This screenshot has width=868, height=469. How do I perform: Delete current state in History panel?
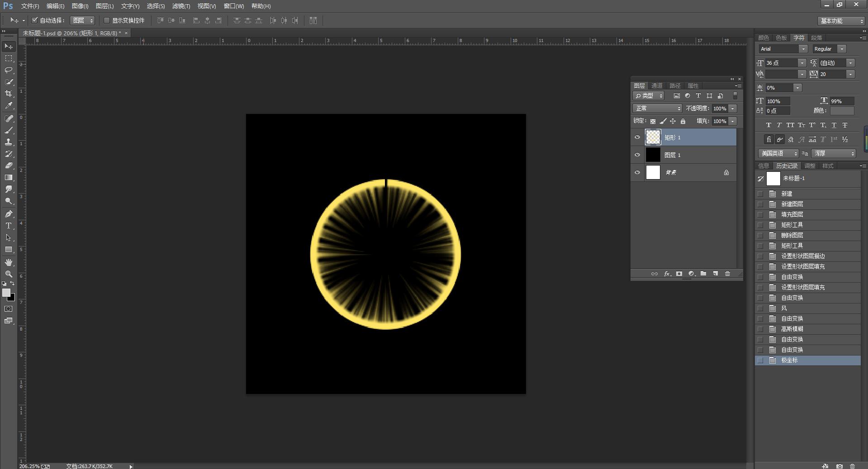(853, 466)
